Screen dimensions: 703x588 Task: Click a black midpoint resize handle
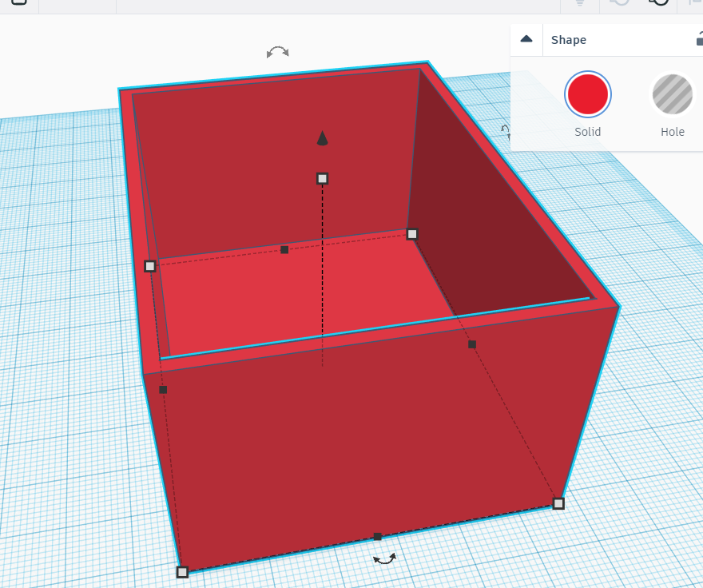coord(286,249)
